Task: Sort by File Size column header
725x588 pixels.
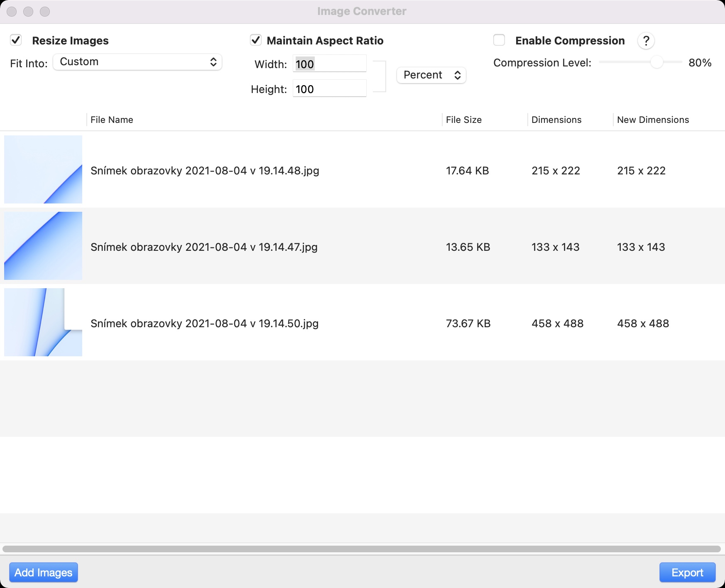Action: [464, 120]
